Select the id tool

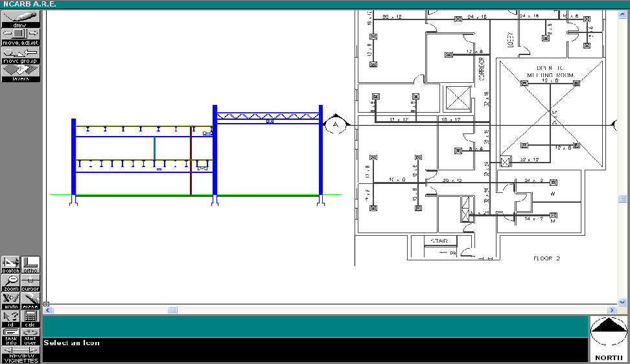[x=10, y=319]
